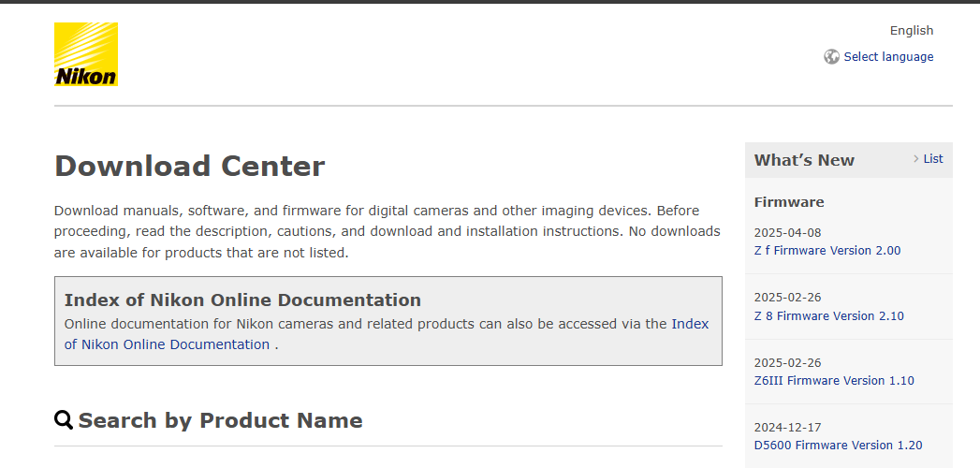This screenshot has width=980, height=468.
Task: Open Z 8 Firmware Version 2.10 link
Action: click(x=828, y=315)
